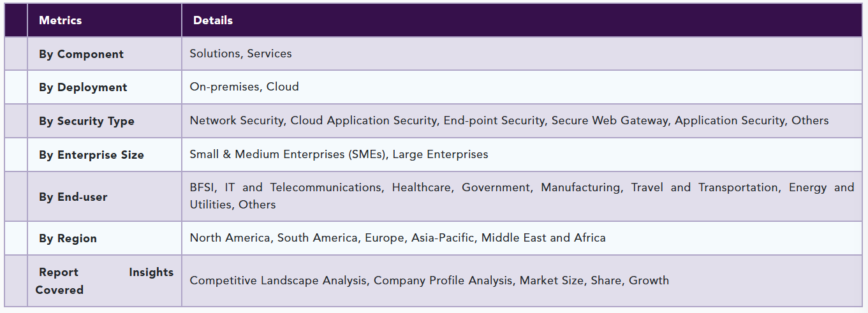
Task: Click Small & Medium Enterprises text
Action: 287,154
